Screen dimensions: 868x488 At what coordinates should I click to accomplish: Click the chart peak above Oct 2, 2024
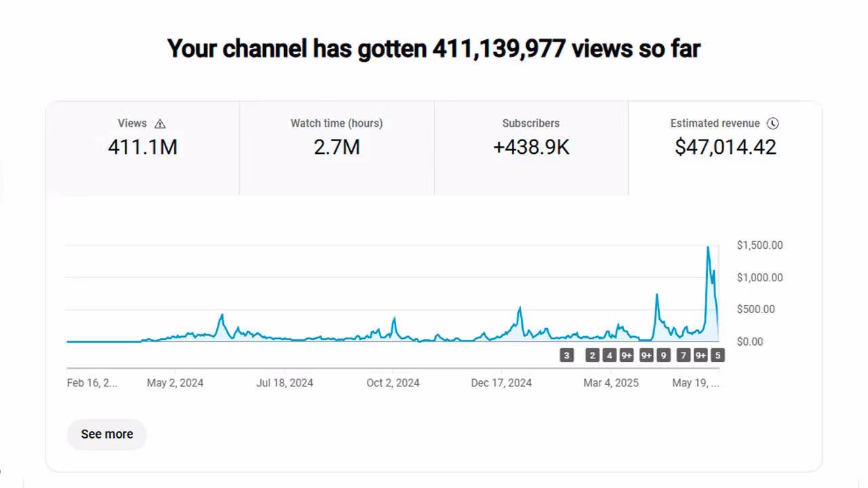tap(394, 319)
